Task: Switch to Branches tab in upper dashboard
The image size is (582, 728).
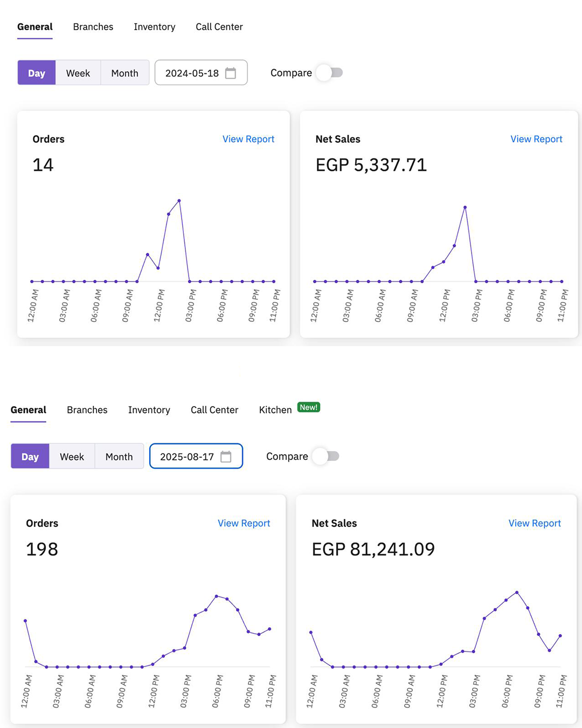Action: [93, 27]
